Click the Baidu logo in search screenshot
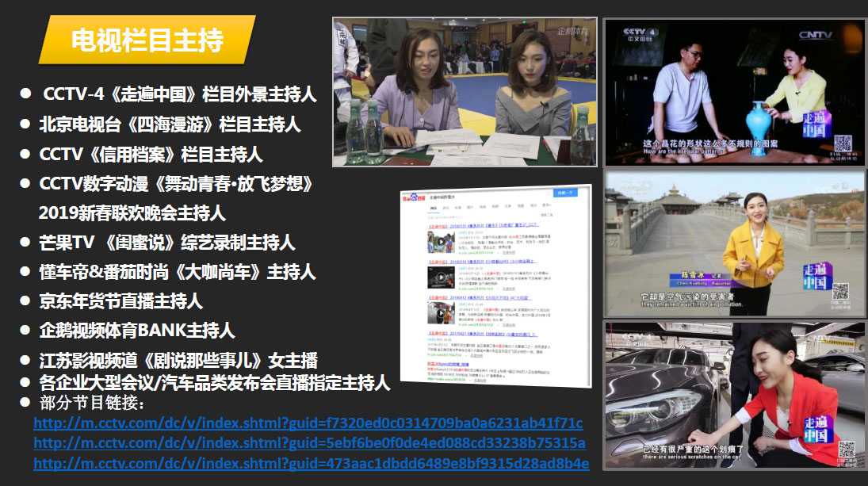 [x=414, y=197]
